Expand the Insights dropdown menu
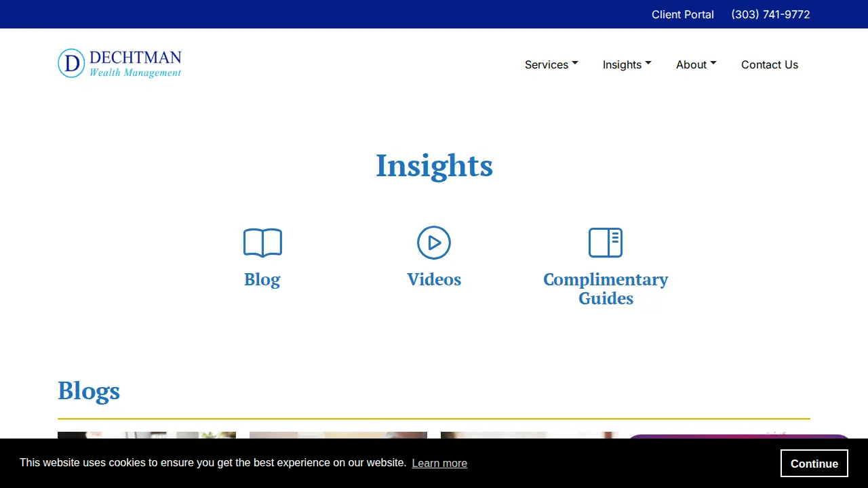 627,64
